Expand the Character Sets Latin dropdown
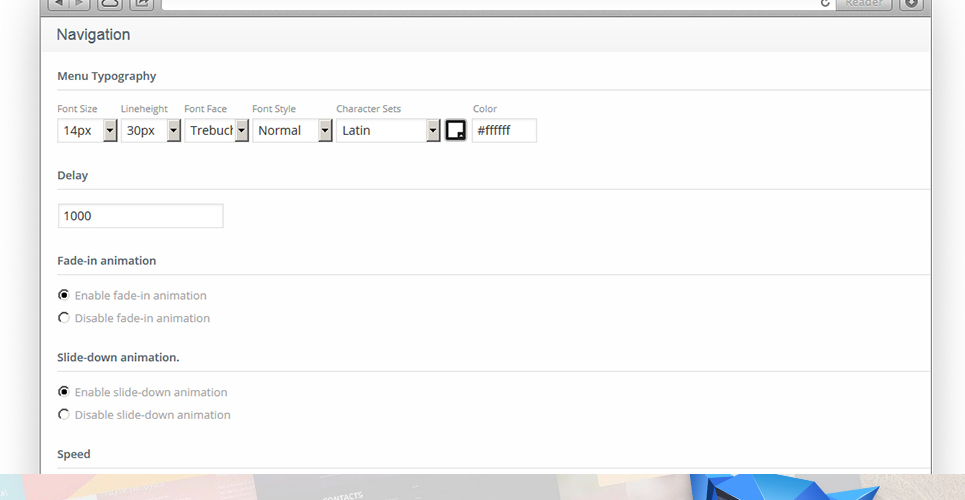The height and width of the screenshot is (500, 965). [x=388, y=131]
